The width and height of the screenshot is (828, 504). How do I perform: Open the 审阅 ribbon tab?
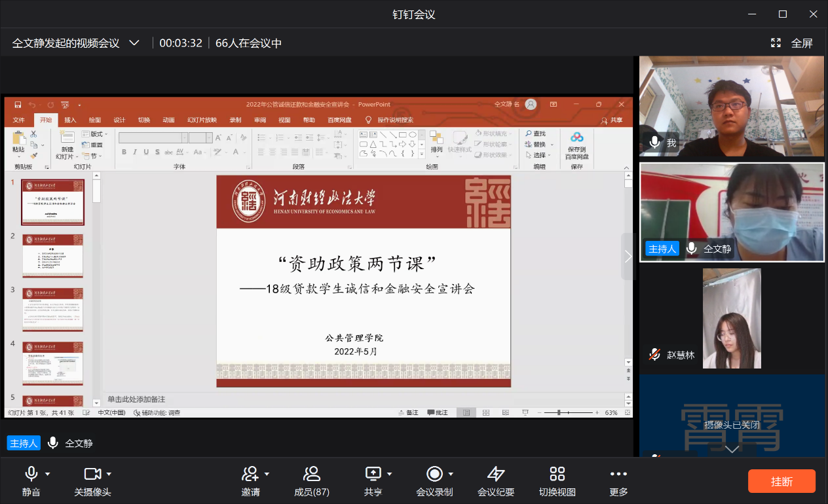260,120
